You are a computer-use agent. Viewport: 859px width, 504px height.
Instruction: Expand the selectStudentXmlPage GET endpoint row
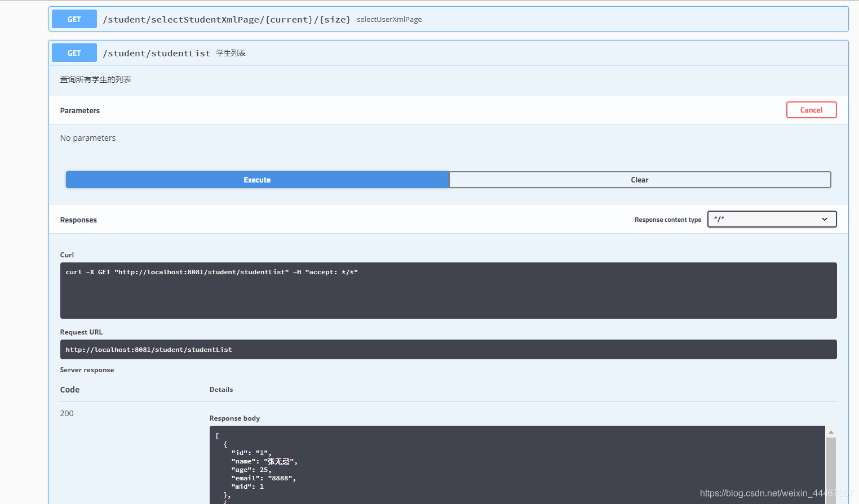pyautogui.click(x=448, y=19)
